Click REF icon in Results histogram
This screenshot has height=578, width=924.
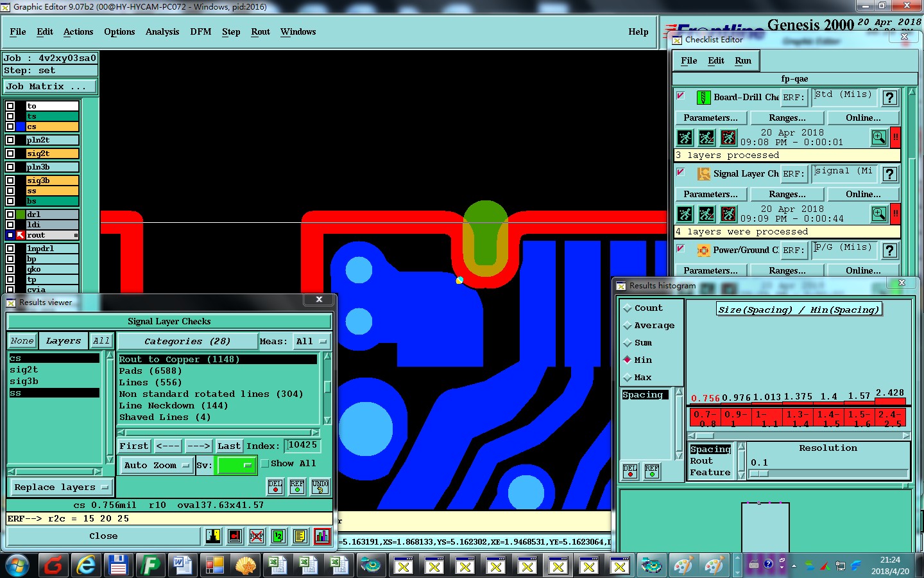tap(652, 471)
